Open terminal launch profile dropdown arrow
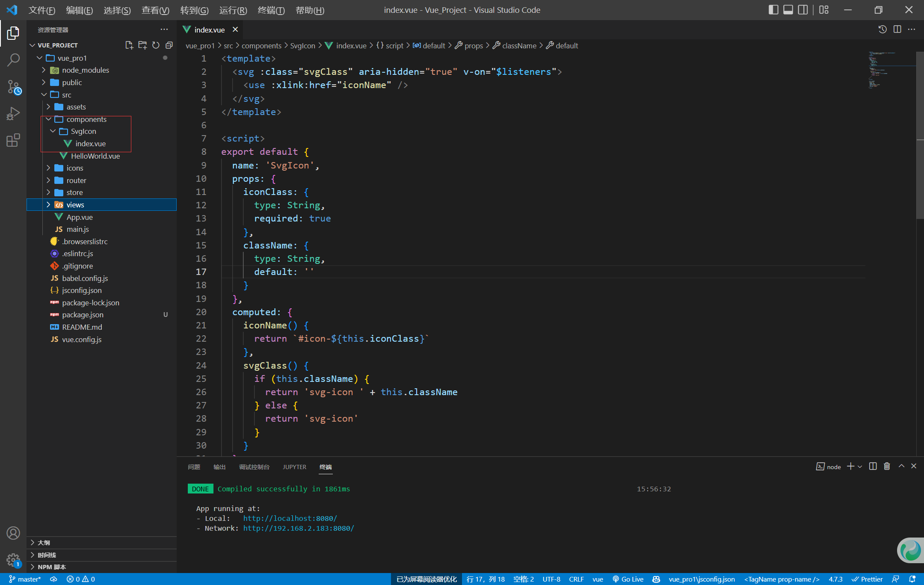 click(860, 467)
